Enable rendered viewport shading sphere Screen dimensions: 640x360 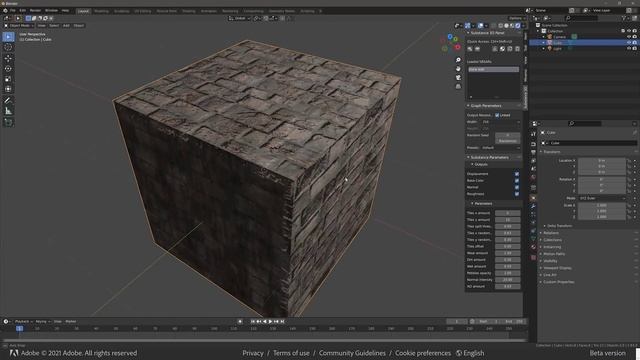point(518,26)
